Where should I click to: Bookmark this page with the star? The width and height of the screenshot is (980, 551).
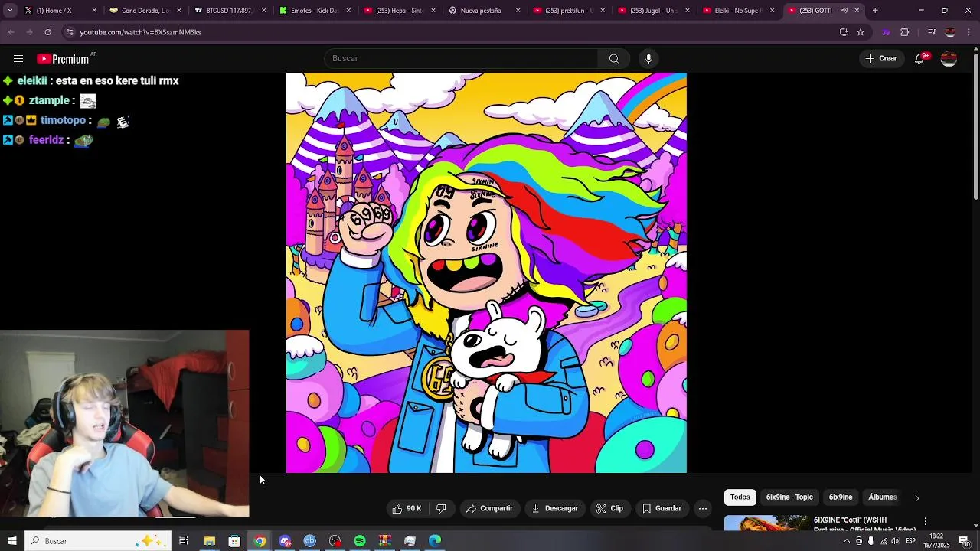[x=861, y=32]
